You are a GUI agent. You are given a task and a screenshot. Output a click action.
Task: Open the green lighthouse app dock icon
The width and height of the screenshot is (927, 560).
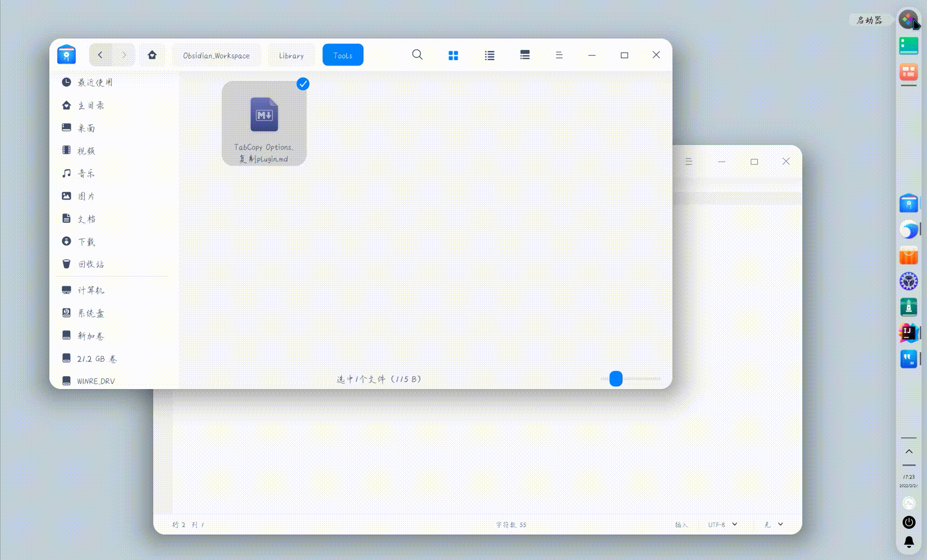pyautogui.click(x=908, y=307)
